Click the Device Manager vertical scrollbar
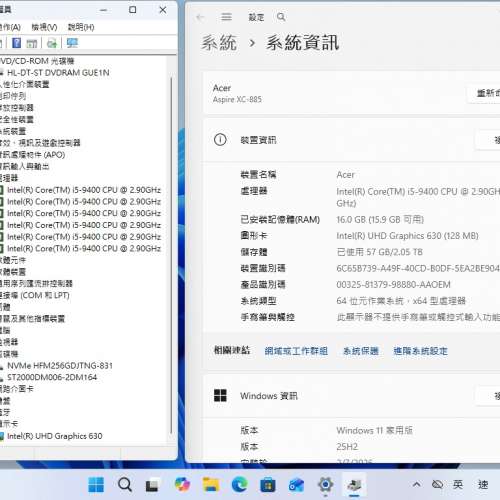 (x=171, y=255)
